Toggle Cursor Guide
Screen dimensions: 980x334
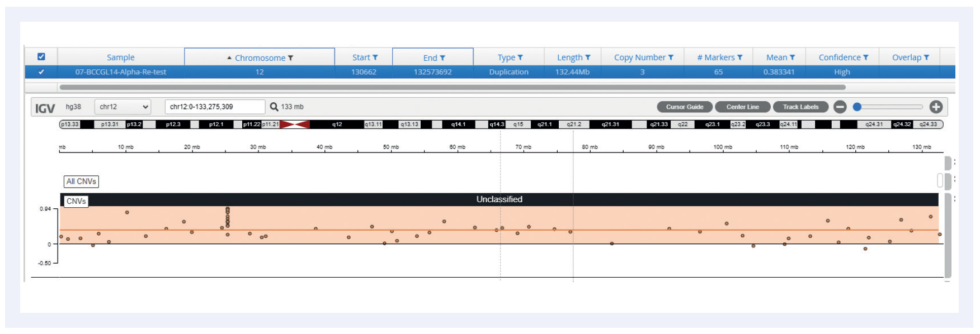coord(685,107)
